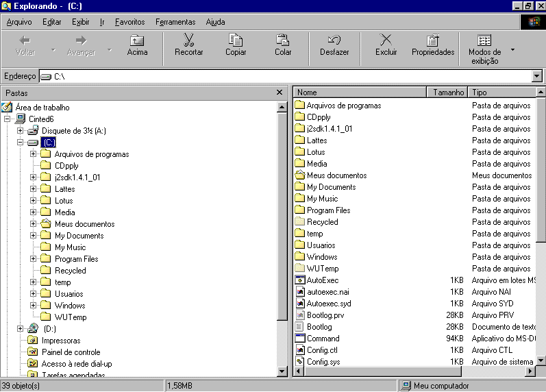Click folder tree scrollbar down arrow
The height and width of the screenshot is (392, 546).
[282, 371]
